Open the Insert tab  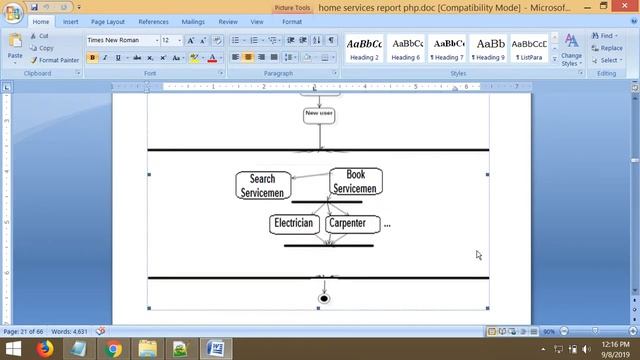[x=71, y=22]
